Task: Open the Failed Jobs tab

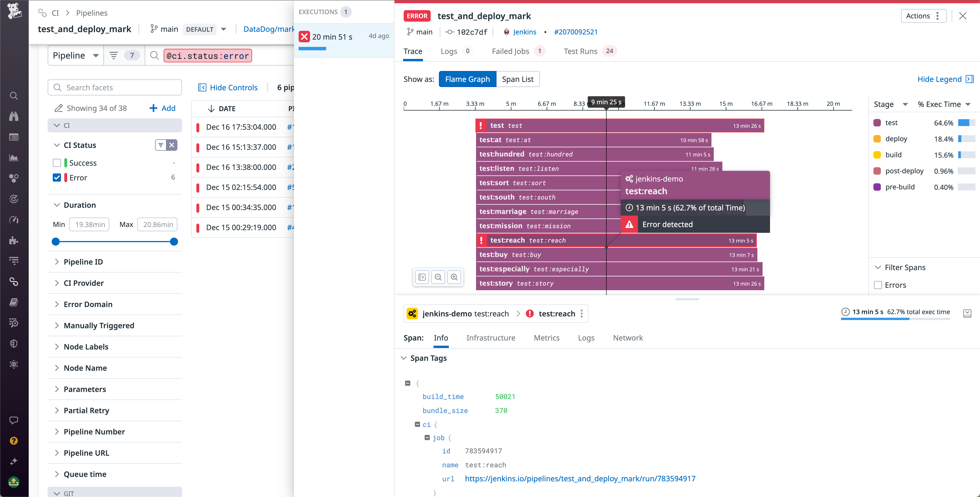Action: 510,51
